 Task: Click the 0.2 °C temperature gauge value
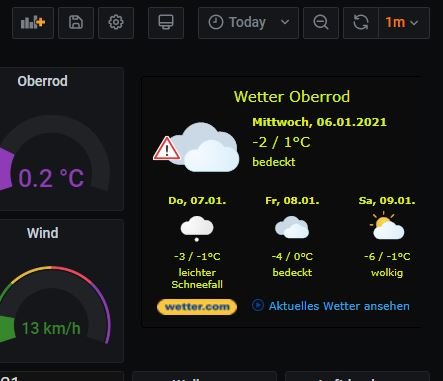pos(51,178)
